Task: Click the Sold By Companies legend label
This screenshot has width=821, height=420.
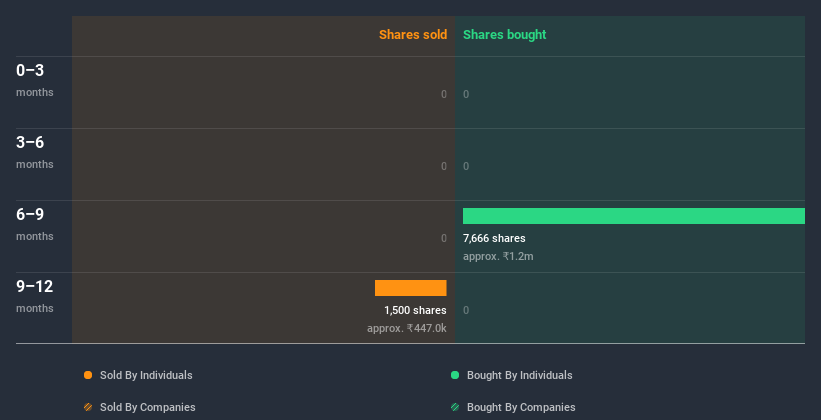Action: tap(148, 407)
